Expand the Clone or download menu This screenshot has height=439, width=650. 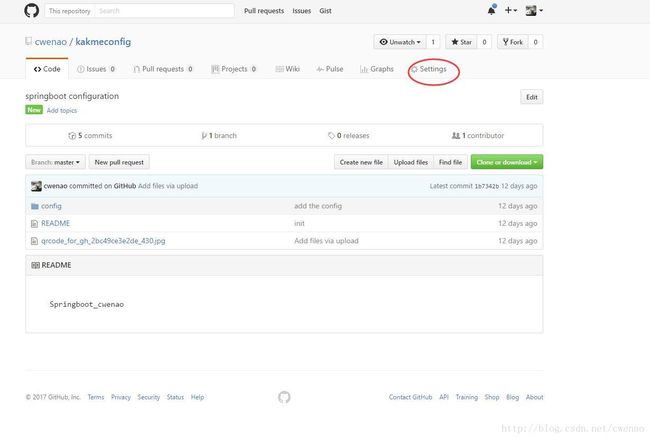pos(507,162)
